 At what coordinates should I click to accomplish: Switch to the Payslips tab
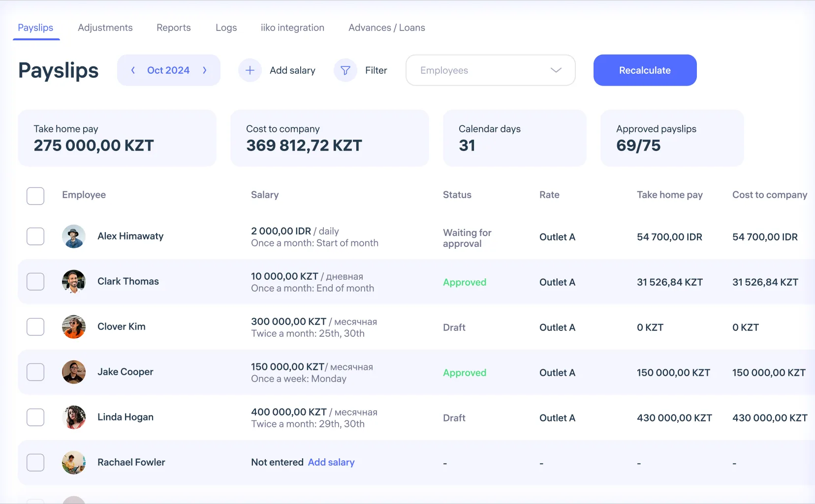pos(35,28)
